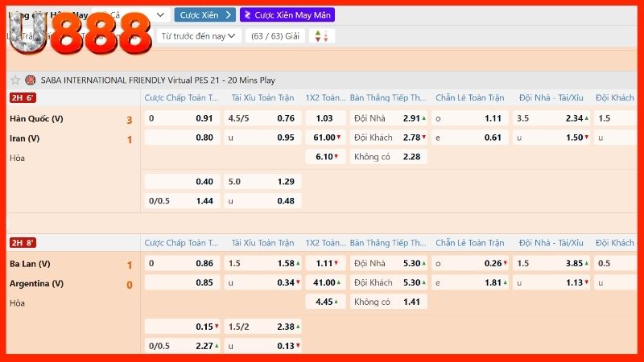Image resolution: width=644 pixels, height=362 pixels.
Task: Click Đội Khách over 1.5 cell, Hàn Quốc match
Action: tap(616, 118)
